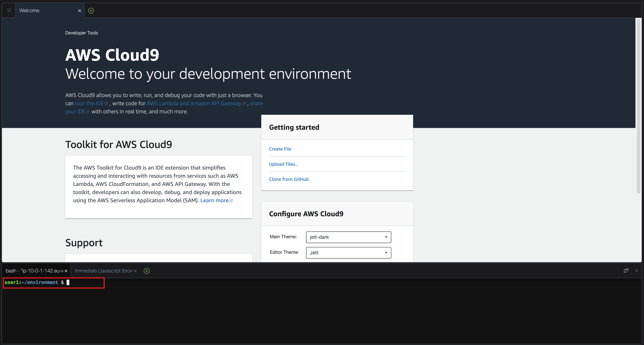Open the Editor Theme dropdown
Screen dimensions: 644x345
coord(348,253)
